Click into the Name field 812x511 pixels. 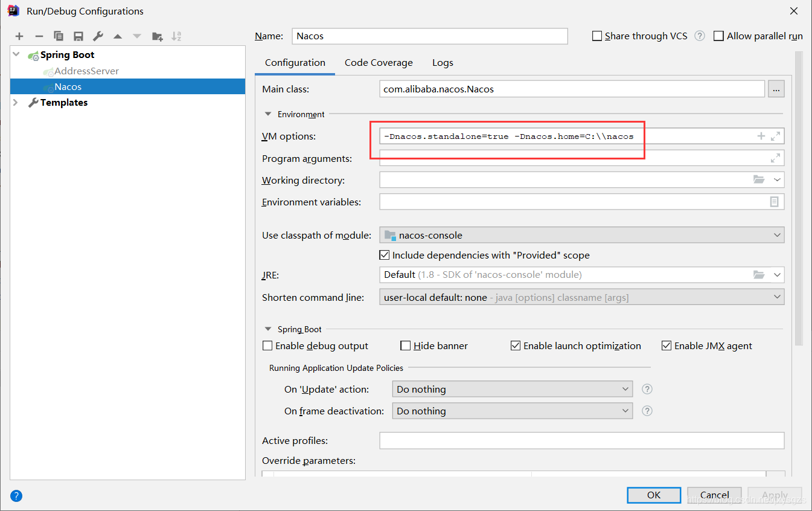pyautogui.click(x=430, y=36)
